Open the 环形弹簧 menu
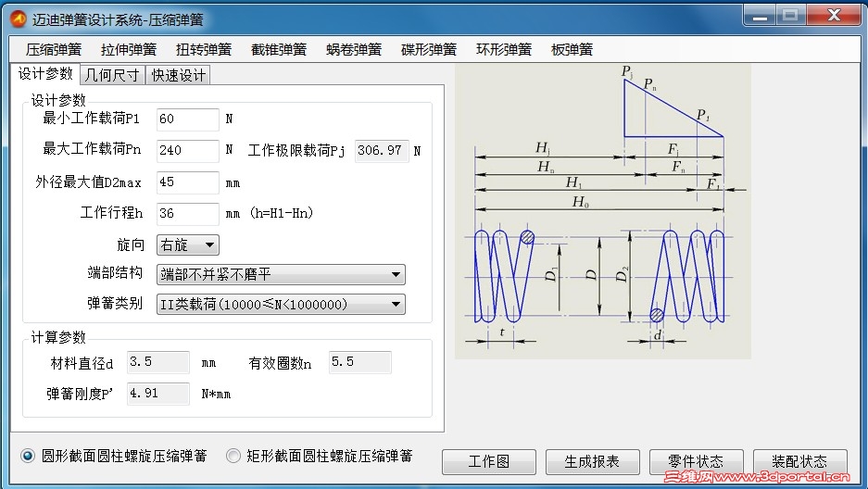Viewport: 868px width, 489px height. click(x=504, y=50)
